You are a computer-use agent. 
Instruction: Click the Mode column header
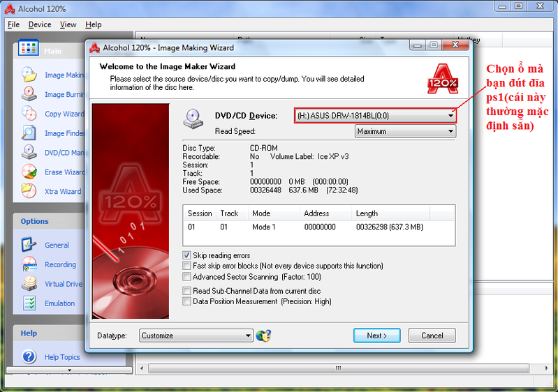tap(274, 213)
